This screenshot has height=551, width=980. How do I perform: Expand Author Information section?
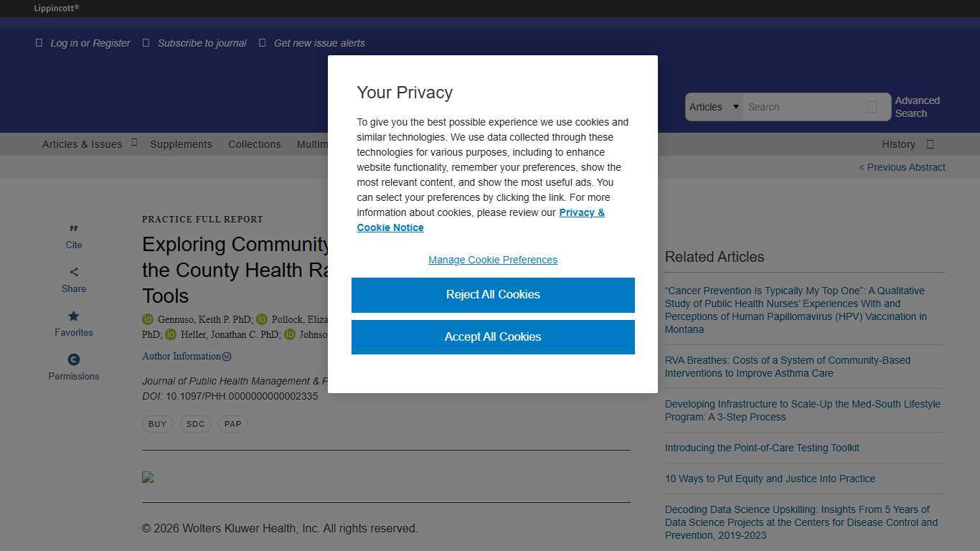click(187, 357)
